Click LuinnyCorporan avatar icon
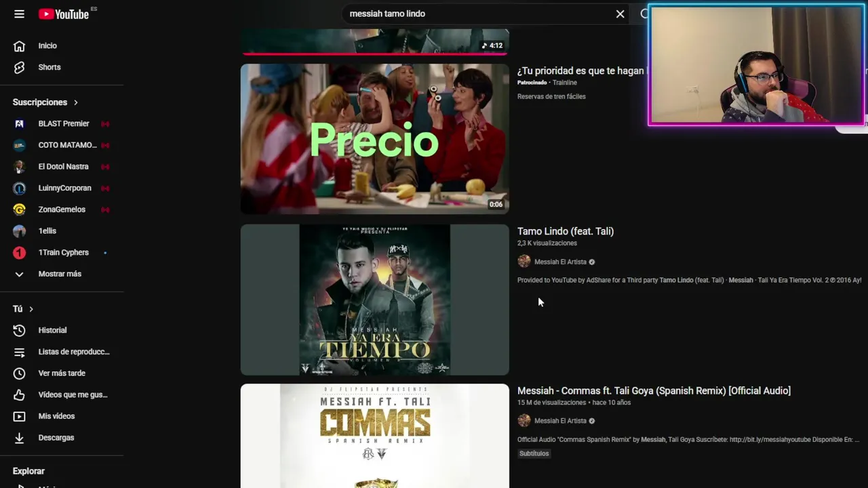The width and height of the screenshot is (868, 488). (19, 188)
